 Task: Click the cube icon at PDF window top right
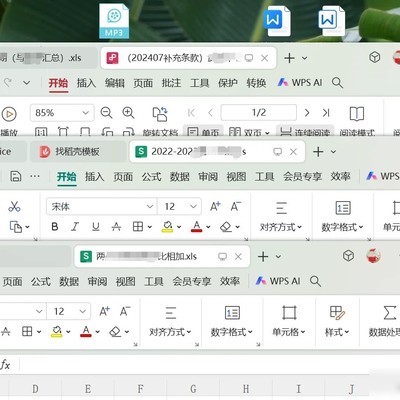click(375, 58)
